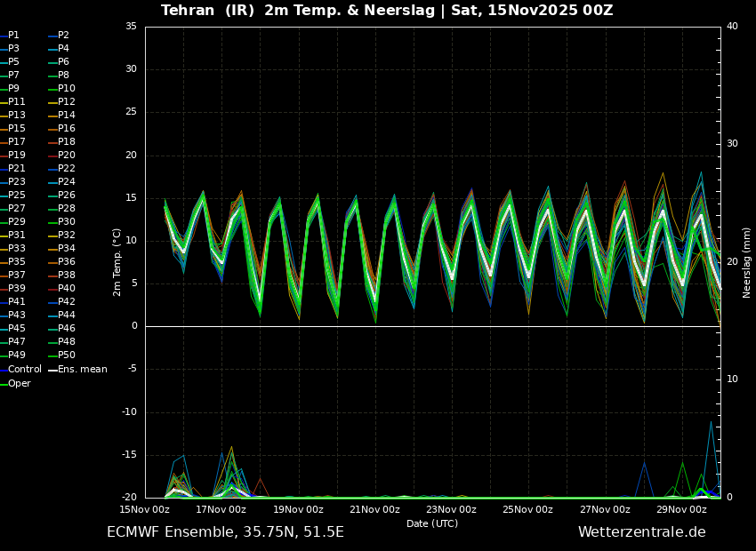Click the Oper legend label
The height and width of the screenshot is (551, 756).
click(x=20, y=384)
